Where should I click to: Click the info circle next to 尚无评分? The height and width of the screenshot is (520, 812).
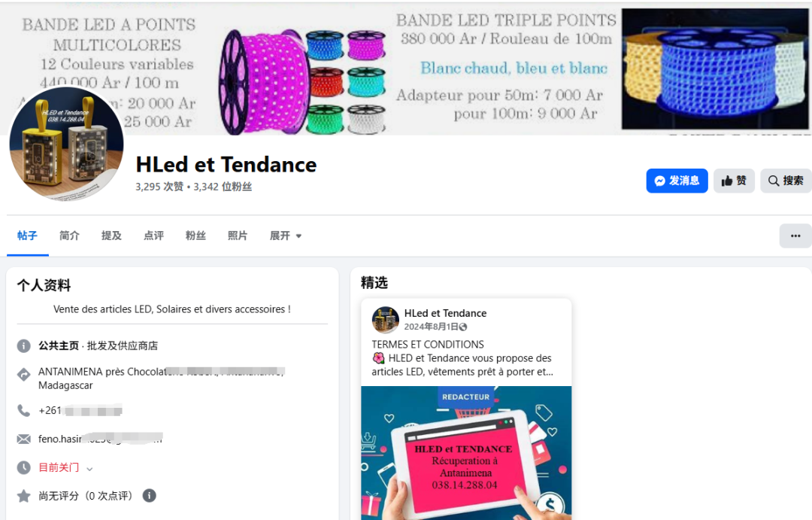click(149, 496)
